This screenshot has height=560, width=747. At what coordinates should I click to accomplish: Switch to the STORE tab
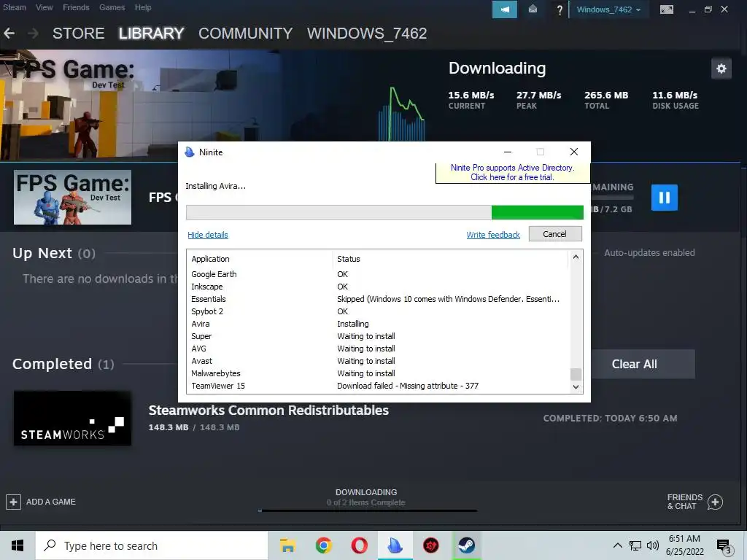point(79,34)
